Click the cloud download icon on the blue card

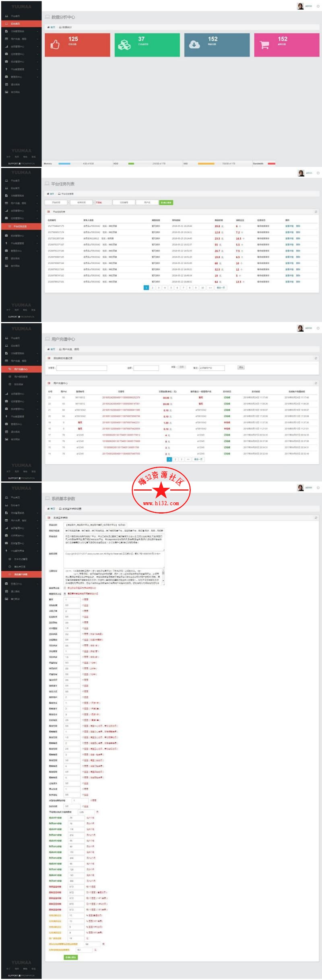pyautogui.click(x=194, y=45)
